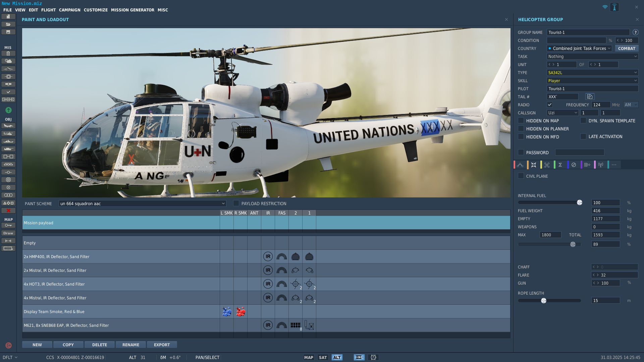Select the payload loadout tab icon
Viewport: 644px width, 362px height.
[x=534, y=165]
